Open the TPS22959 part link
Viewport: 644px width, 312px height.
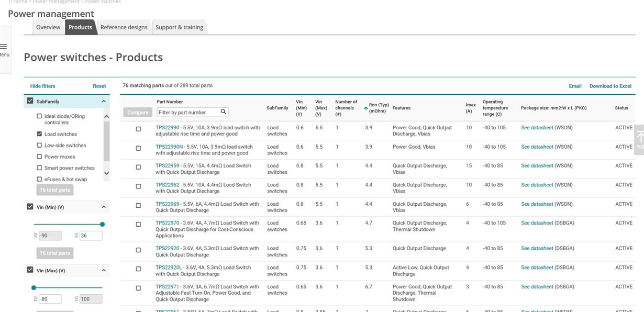point(168,166)
